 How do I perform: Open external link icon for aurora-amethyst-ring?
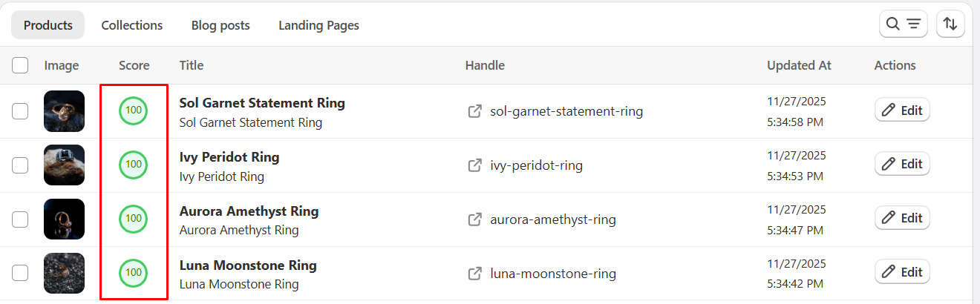(x=474, y=219)
